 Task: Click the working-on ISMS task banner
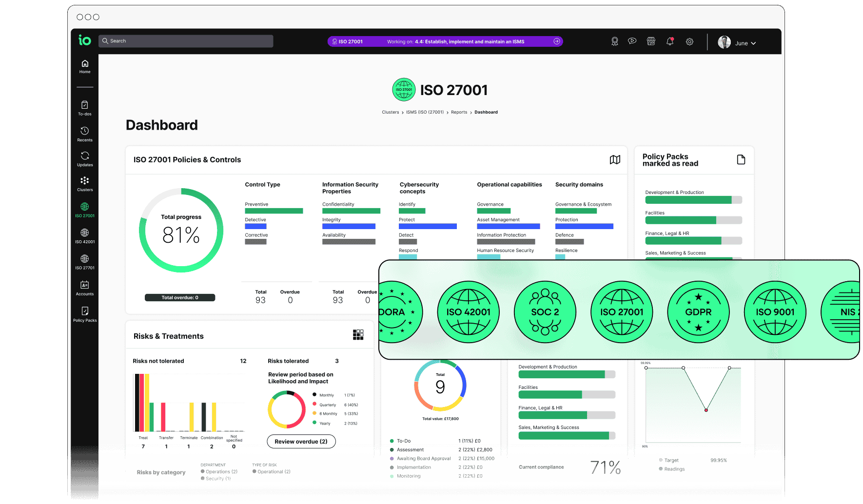tap(445, 41)
